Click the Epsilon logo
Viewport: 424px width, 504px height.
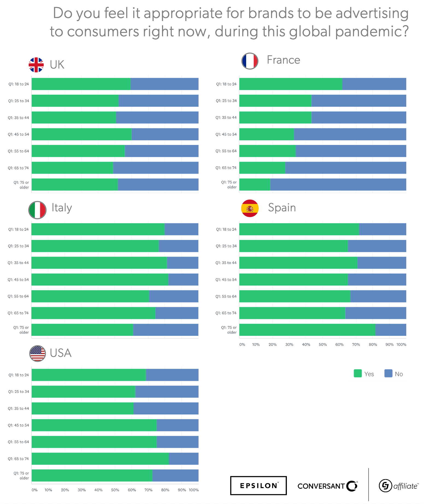[x=258, y=485]
